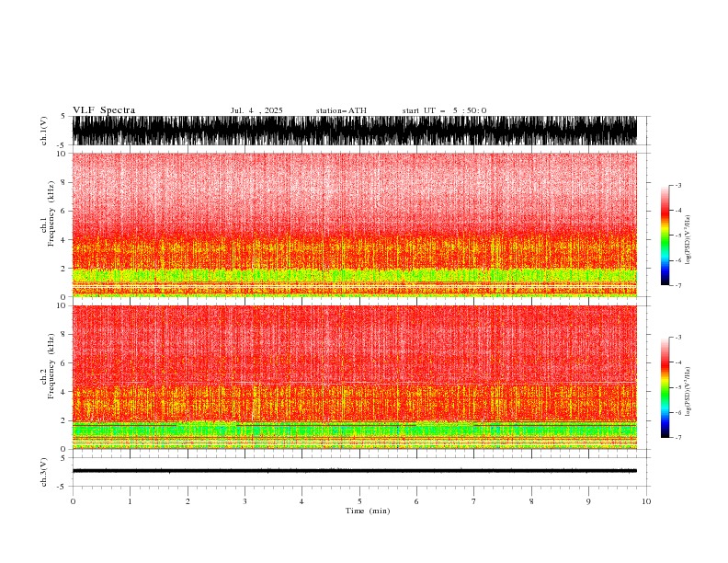The image size is (728, 563).
Task: Click the log(PSD) unit label beside the ch.2 color scale
Action: pos(688,392)
